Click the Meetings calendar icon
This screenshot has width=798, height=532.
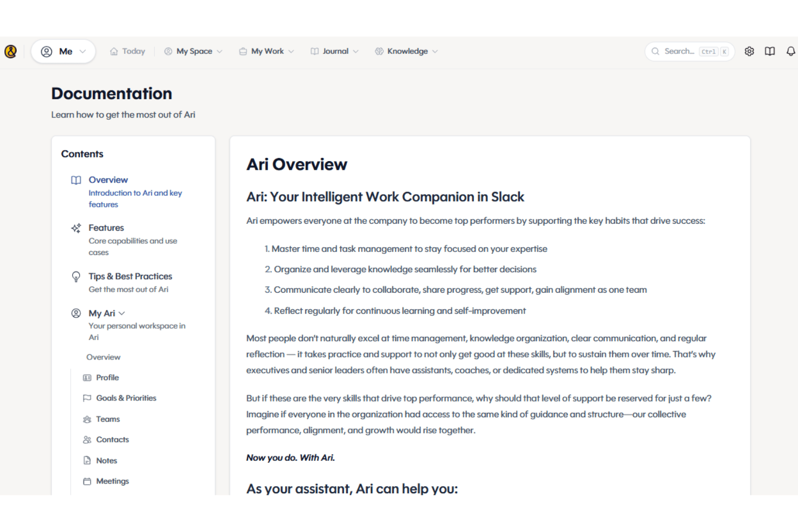(87, 481)
